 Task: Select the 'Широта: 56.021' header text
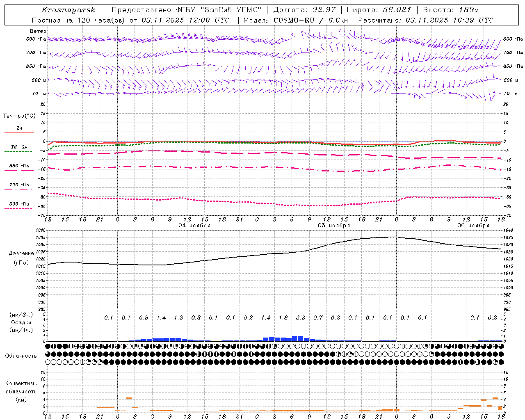(379, 10)
